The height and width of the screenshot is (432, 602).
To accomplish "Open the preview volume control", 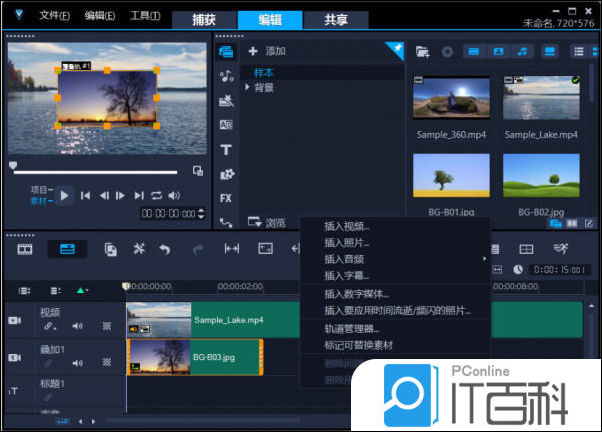I will (x=174, y=195).
